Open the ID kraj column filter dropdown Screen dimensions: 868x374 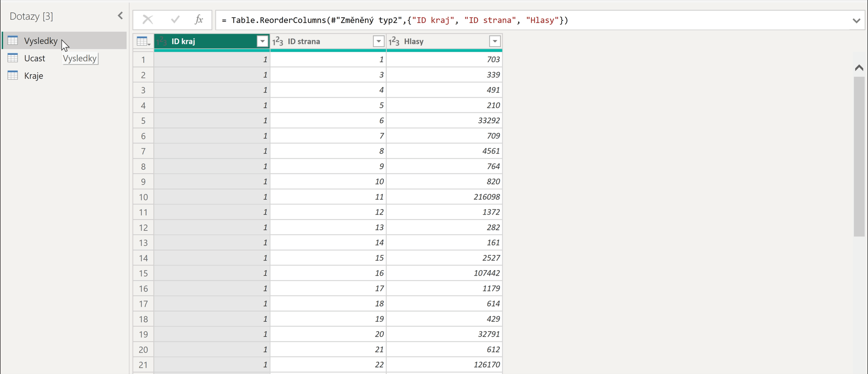(x=262, y=41)
